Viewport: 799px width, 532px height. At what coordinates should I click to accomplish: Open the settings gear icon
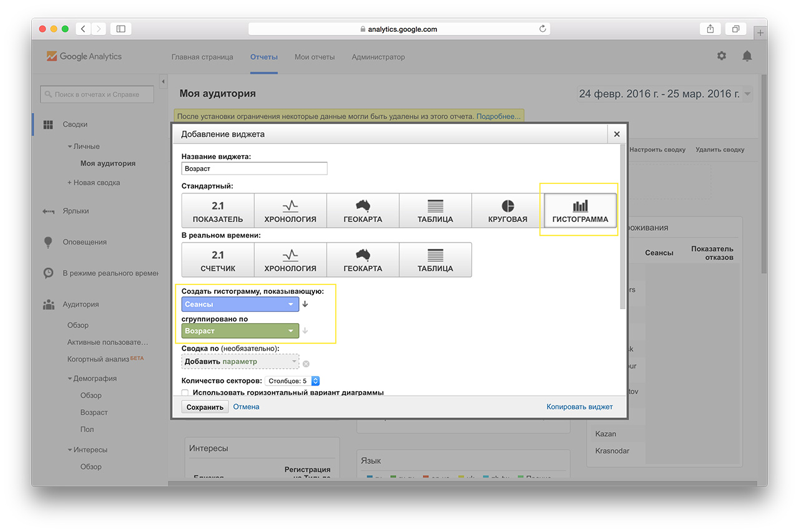722,56
